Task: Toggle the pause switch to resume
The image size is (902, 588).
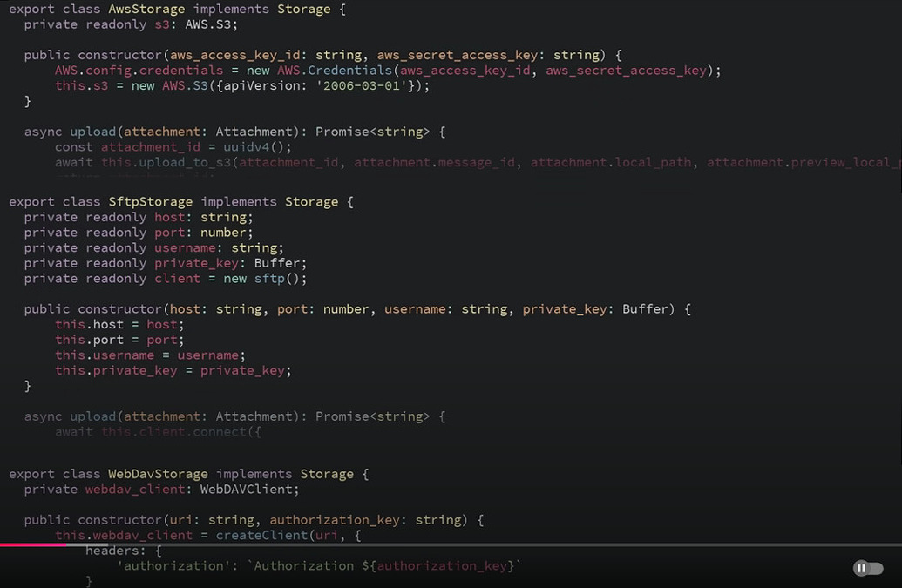Action: coord(867,568)
